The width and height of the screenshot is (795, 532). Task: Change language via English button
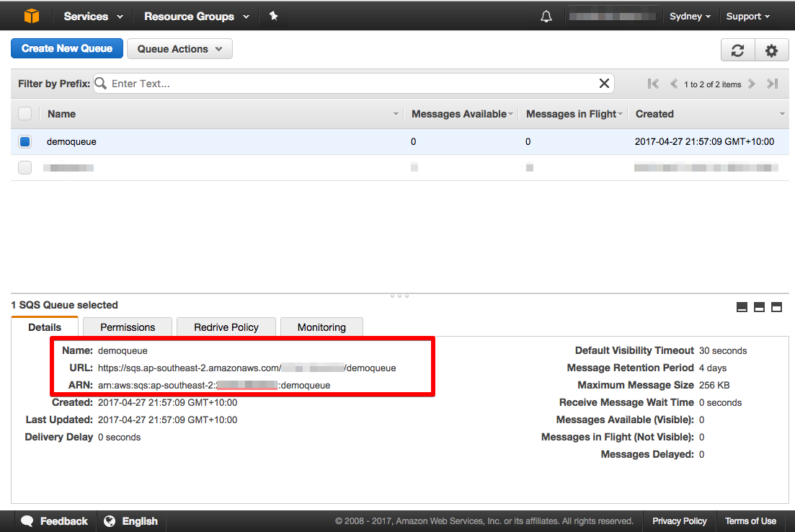[140, 521]
